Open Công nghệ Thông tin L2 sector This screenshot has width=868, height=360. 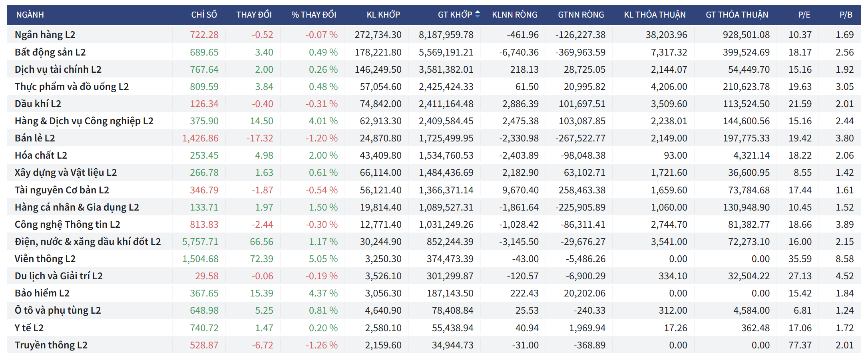(x=67, y=225)
